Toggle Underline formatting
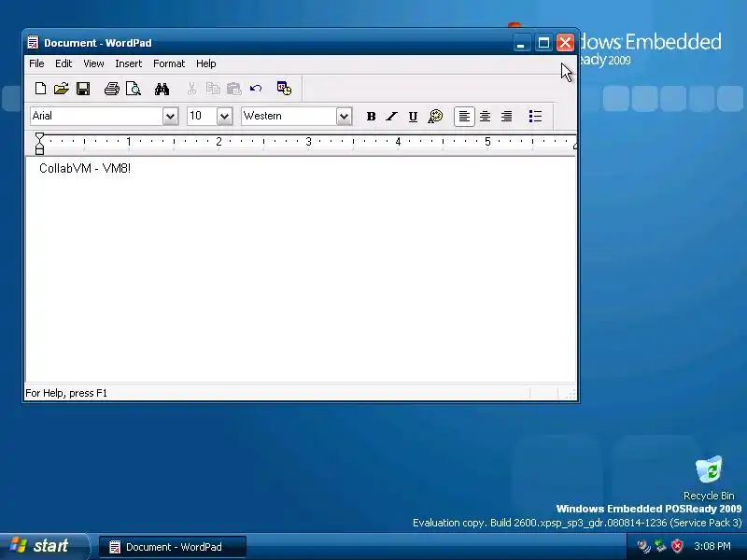747x560 pixels. pos(413,116)
